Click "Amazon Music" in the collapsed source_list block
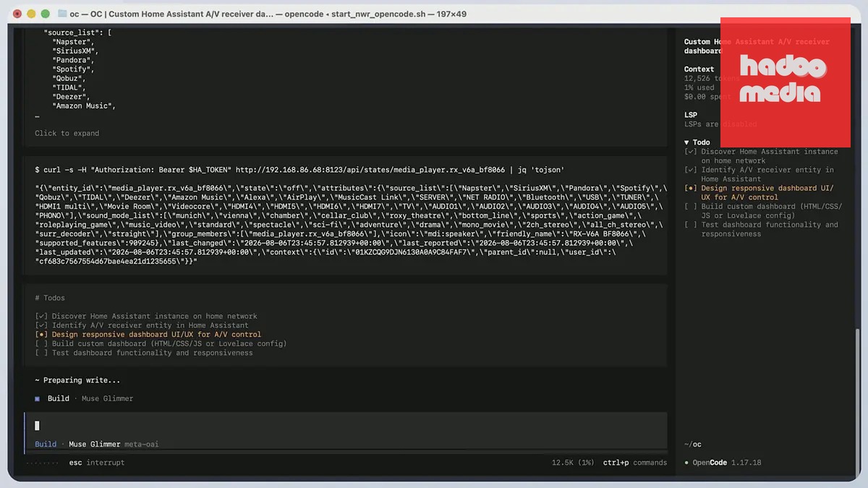 (82, 106)
